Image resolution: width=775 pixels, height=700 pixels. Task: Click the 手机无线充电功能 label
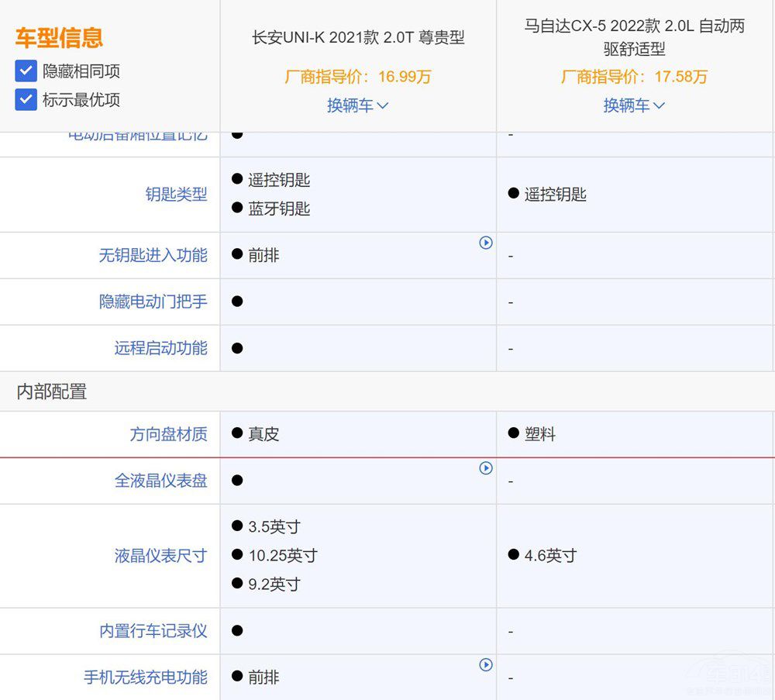click(x=145, y=678)
